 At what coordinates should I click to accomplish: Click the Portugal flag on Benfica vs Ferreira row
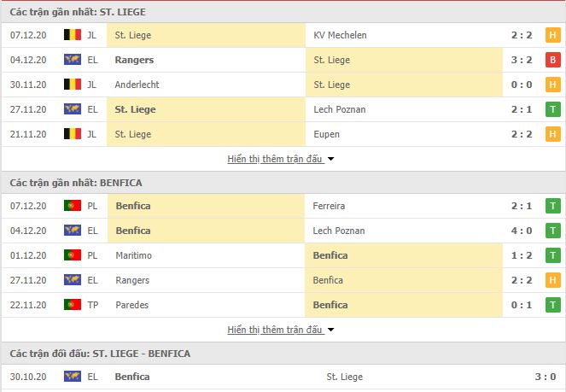coord(73,205)
